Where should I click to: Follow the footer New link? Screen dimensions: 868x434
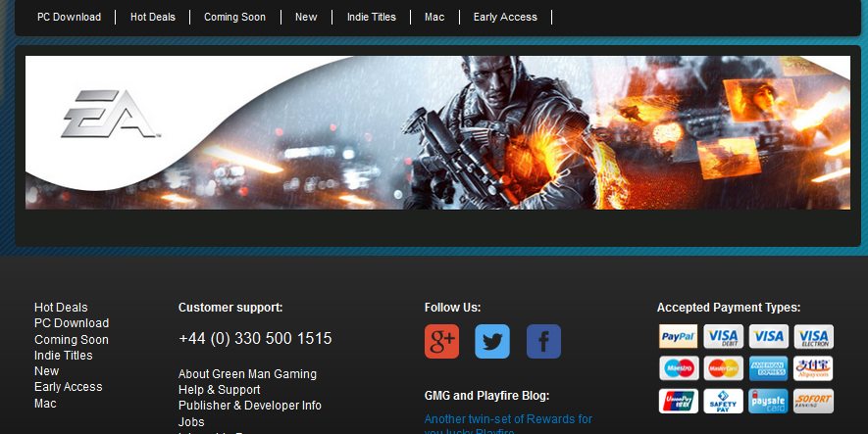pyautogui.click(x=46, y=371)
